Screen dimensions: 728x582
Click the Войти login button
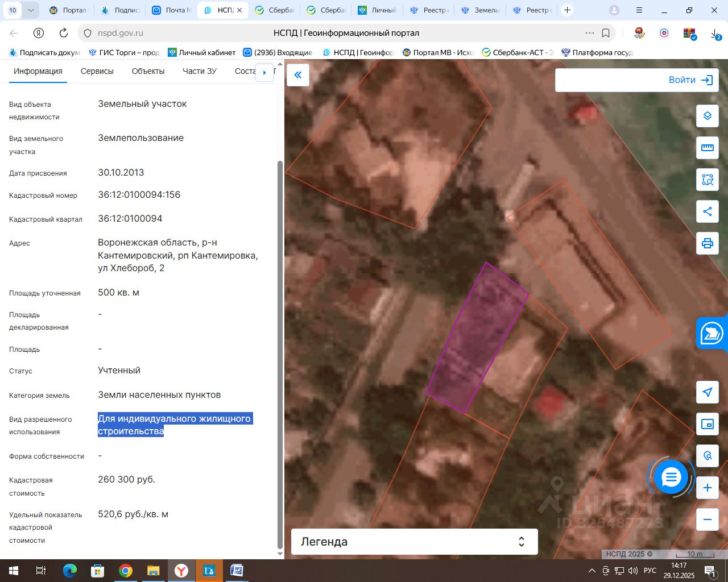tap(690, 80)
